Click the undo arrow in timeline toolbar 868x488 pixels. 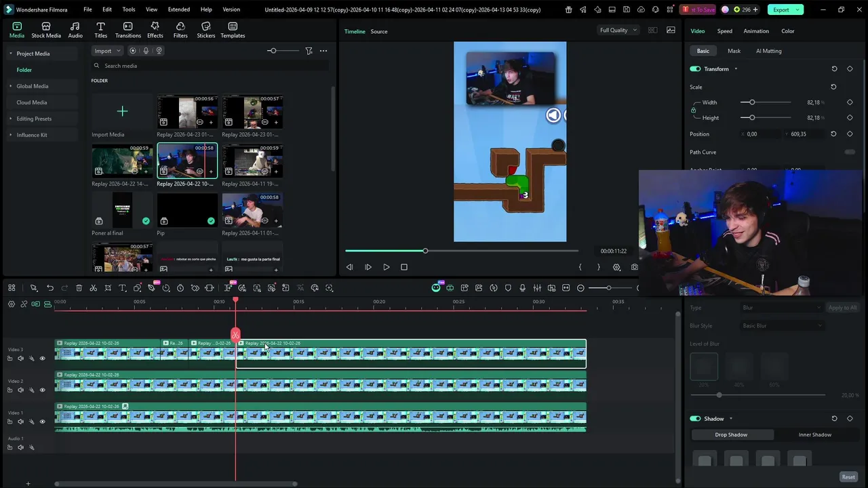[50, 288]
